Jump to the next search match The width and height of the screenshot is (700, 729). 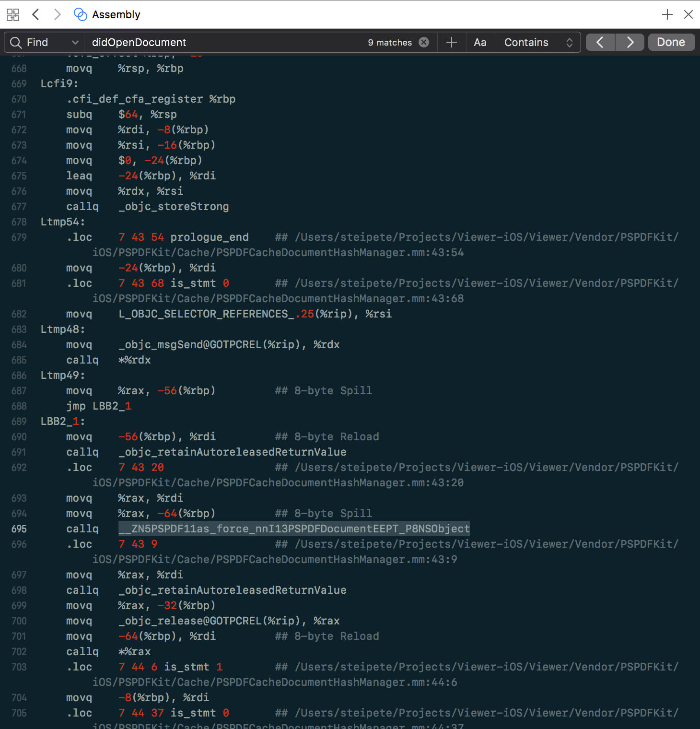pyautogui.click(x=630, y=43)
